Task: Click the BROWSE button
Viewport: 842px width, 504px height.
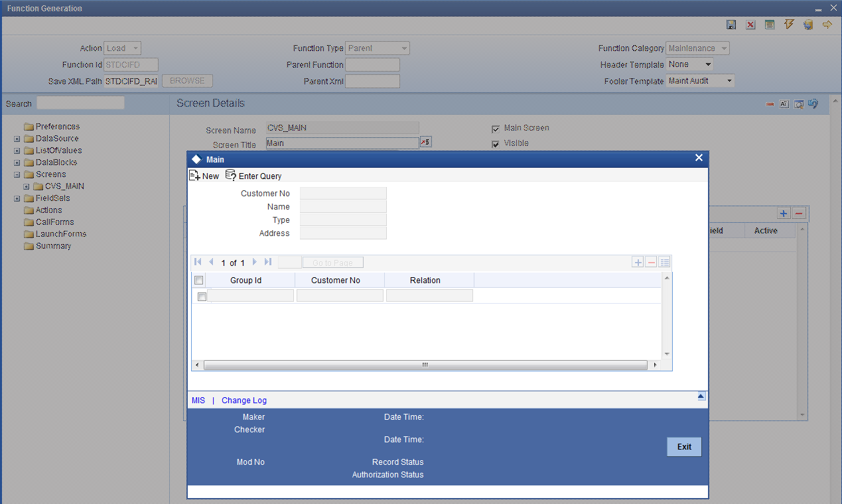Action: click(187, 80)
